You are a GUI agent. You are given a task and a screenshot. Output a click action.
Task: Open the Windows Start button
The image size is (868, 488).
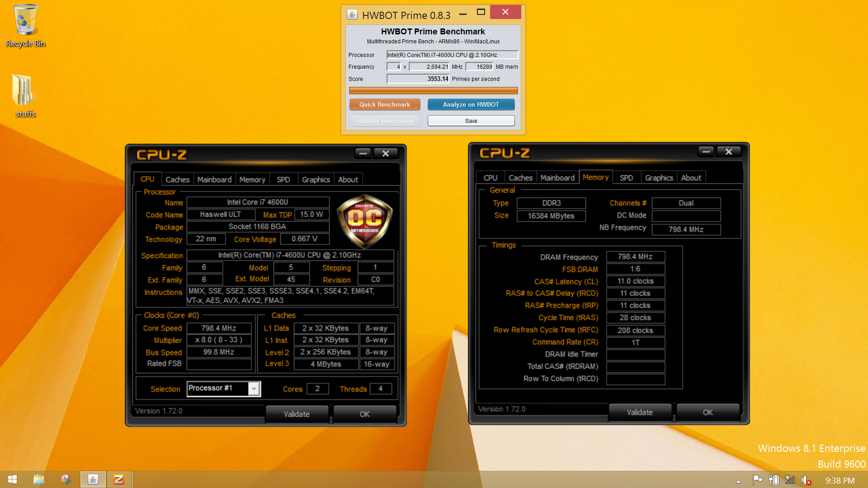13,479
